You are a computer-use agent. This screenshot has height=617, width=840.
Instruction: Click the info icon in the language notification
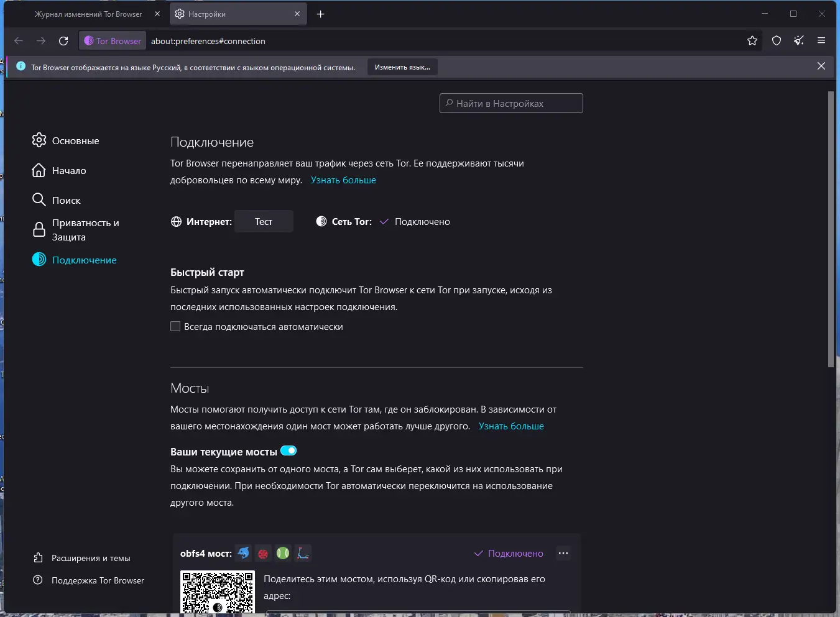21,66
